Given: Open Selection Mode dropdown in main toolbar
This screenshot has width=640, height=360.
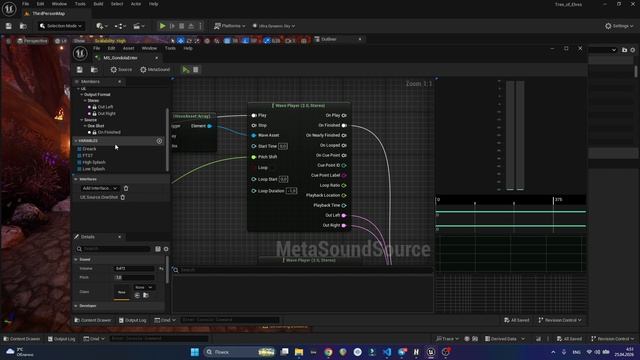Looking at the screenshot, I should click(60, 26).
